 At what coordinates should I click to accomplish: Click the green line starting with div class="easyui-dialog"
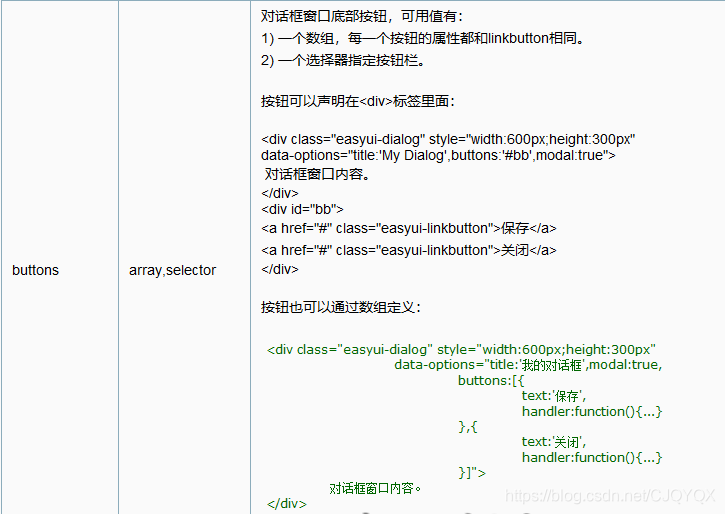pyautogui.click(x=461, y=349)
